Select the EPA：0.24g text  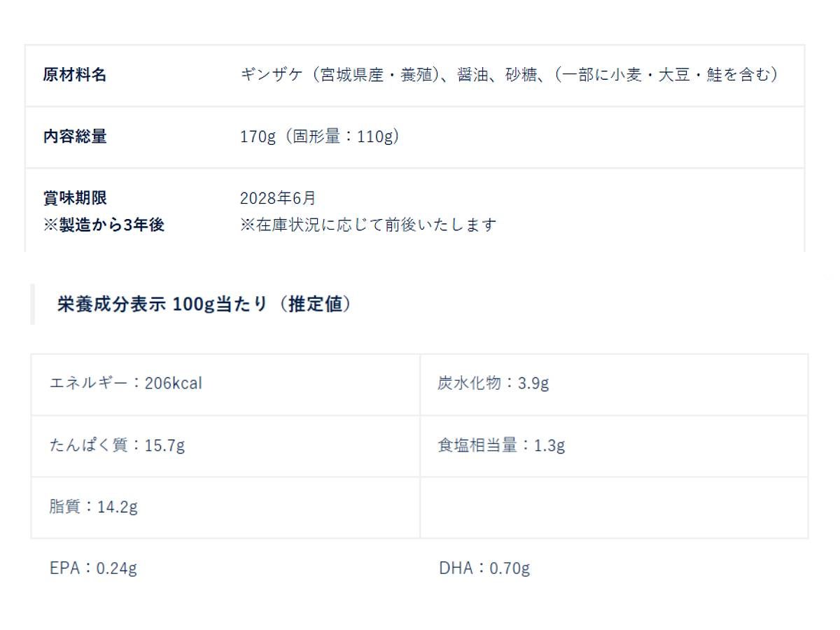[93, 568]
